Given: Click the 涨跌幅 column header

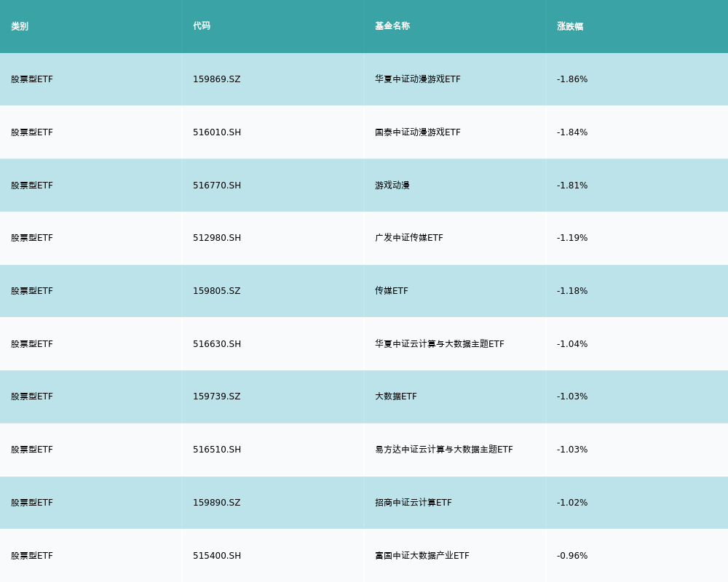Looking at the screenshot, I should (570, 26).
